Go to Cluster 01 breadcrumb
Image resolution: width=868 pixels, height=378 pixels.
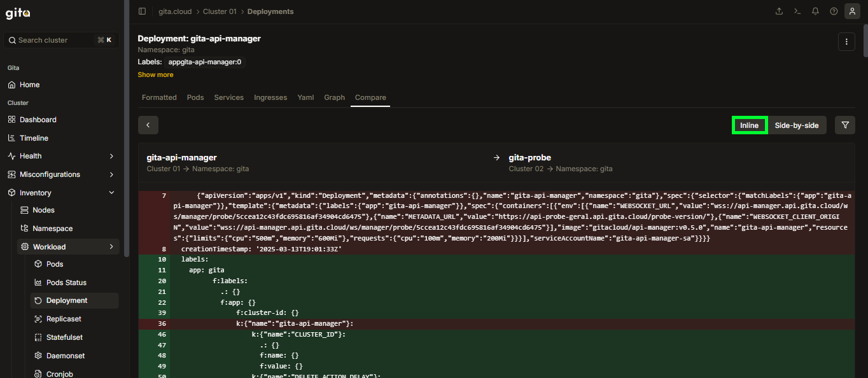[x=220, y=11]
